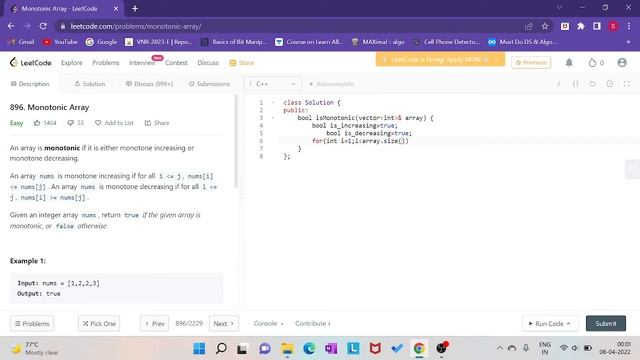Image resolution: width=640 pixels, height=360 pixels.
Task: Click the thumbs down dislike icon
Action: [71, 123]
